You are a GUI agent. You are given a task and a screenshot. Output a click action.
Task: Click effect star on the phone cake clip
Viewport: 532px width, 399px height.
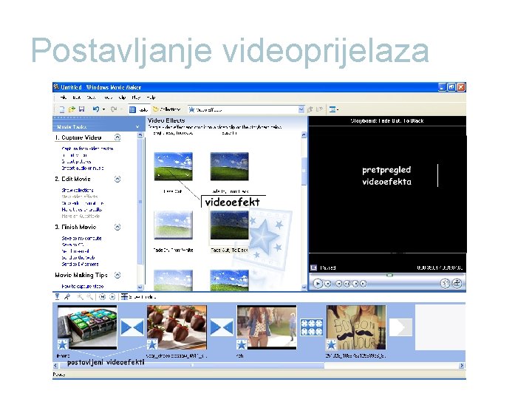[62, 345]
